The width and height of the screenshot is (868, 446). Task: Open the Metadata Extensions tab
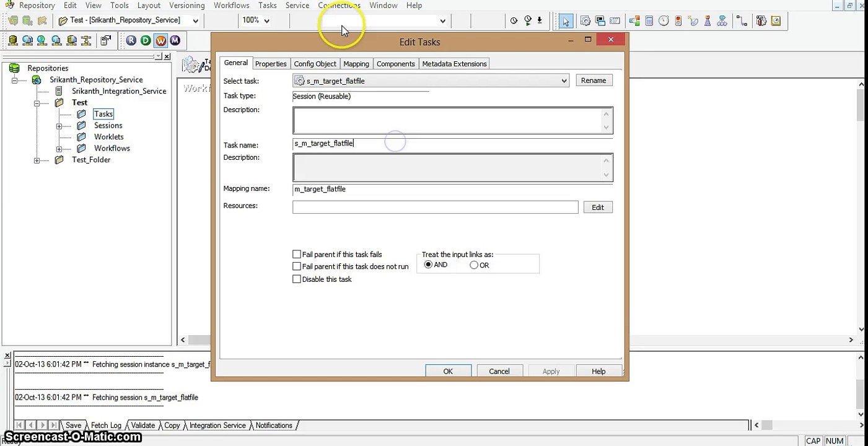[454, 64]
